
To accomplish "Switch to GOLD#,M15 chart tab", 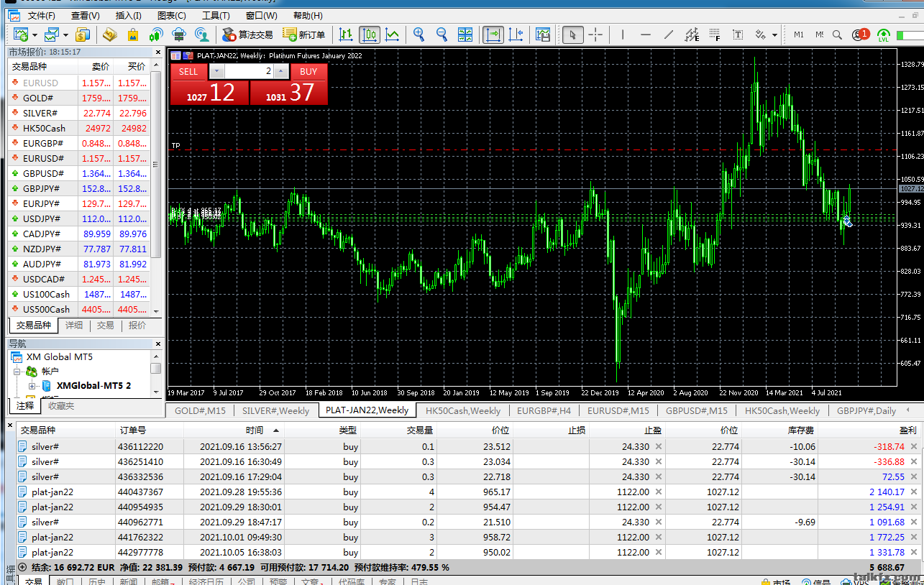I will coord(200,410).
